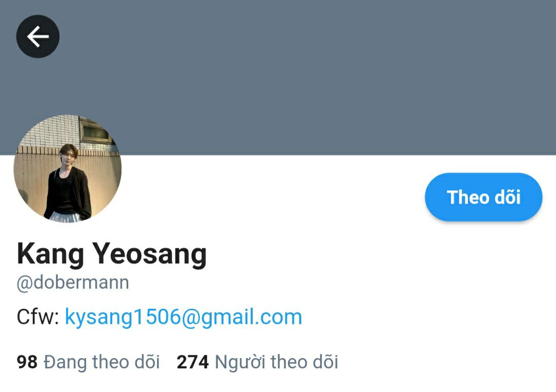Tap the surname Yeosang in the profile title

(150, 254)
